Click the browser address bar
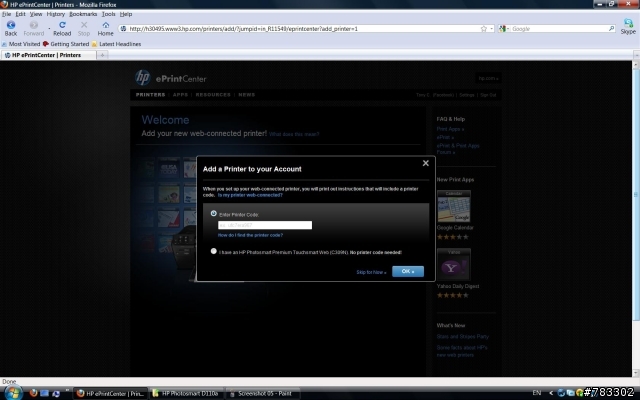Image resolution: width=640 pixels, height=400 pixels. (302, 29)
